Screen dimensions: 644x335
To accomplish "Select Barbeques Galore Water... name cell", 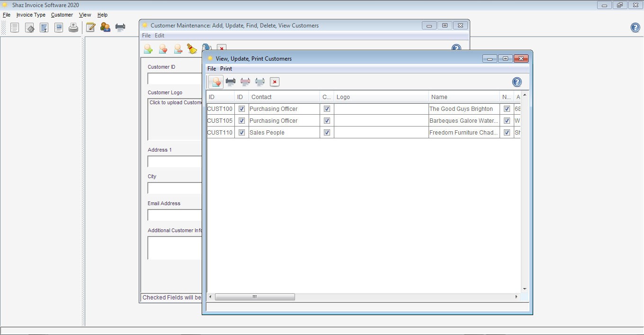I will click(464, 120).
